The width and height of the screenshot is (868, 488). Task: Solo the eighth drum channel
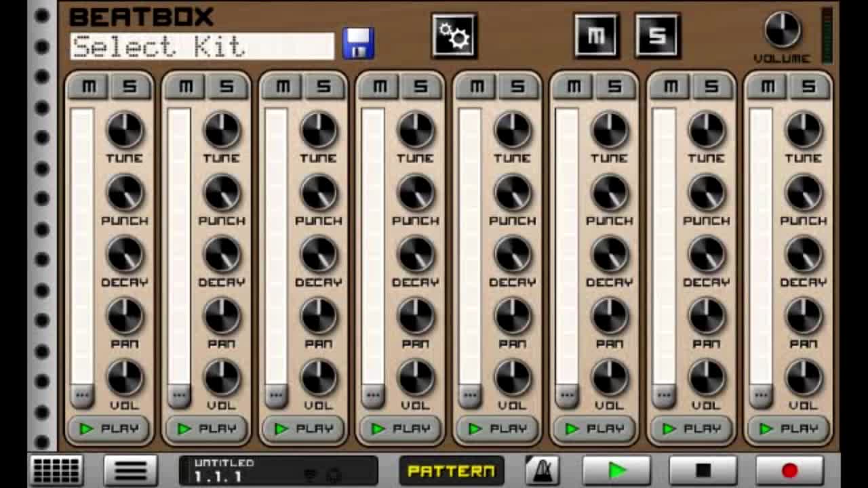pyautogui.click(x=809, y=87)
